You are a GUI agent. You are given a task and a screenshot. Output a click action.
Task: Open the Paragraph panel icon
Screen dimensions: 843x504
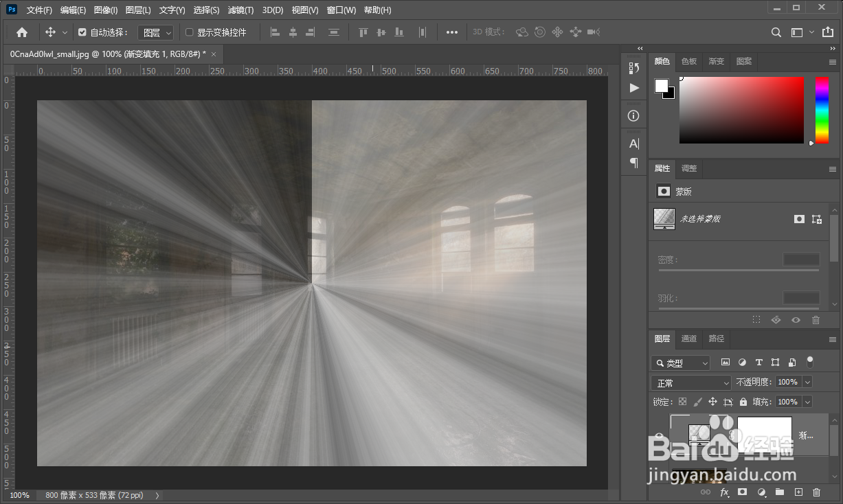click(x=634, y=163)
